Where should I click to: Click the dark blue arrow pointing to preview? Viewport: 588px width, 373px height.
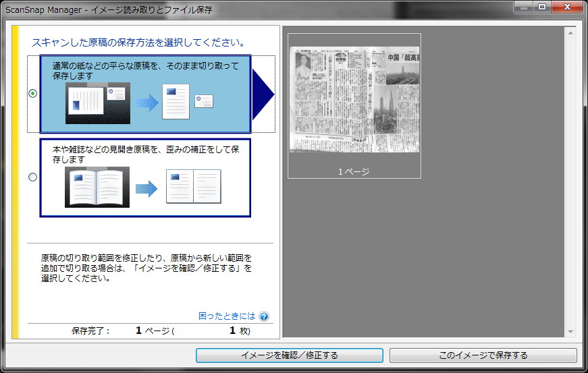[263, 94]
